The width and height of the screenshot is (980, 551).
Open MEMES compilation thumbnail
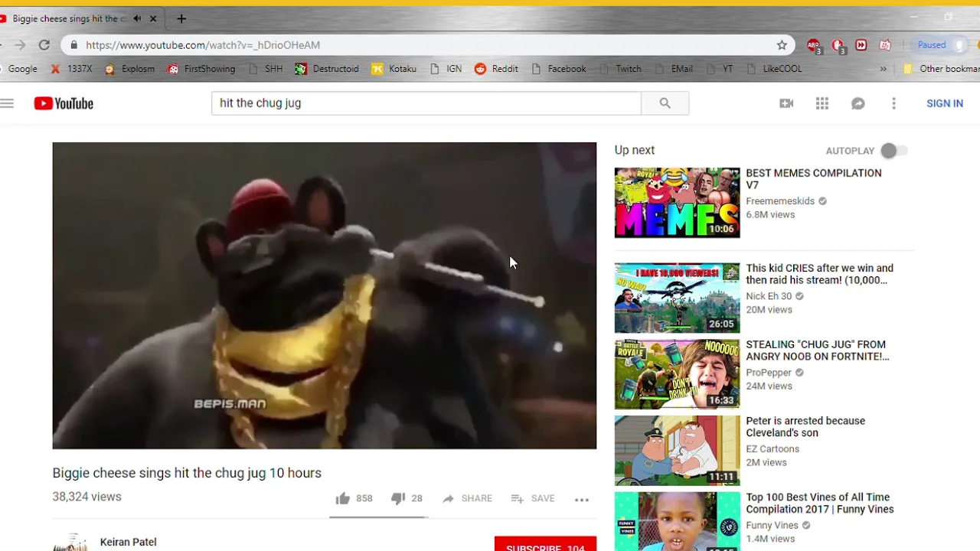click(x=677, y=203)
